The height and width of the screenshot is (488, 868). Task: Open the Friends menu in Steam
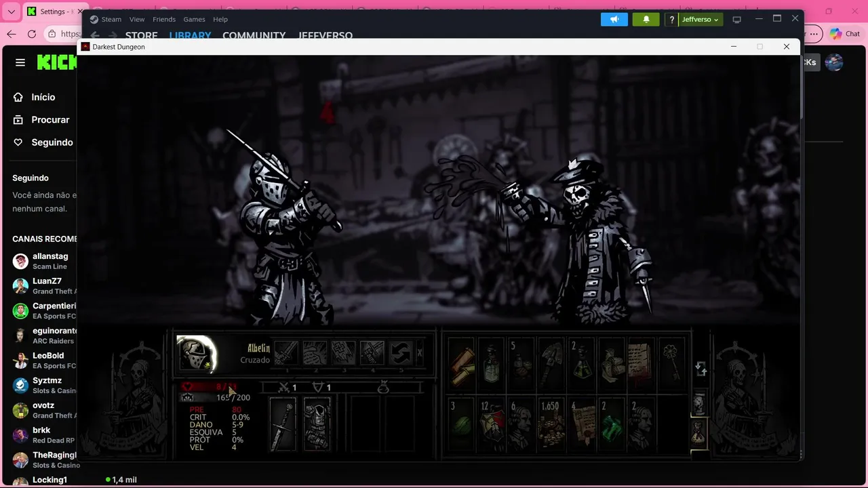point(164,19)
